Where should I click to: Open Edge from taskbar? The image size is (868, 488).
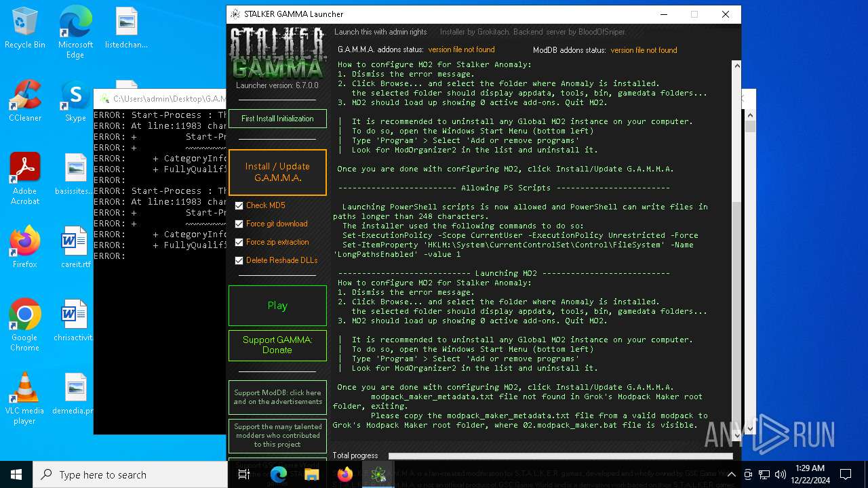[x=279, y=474]
